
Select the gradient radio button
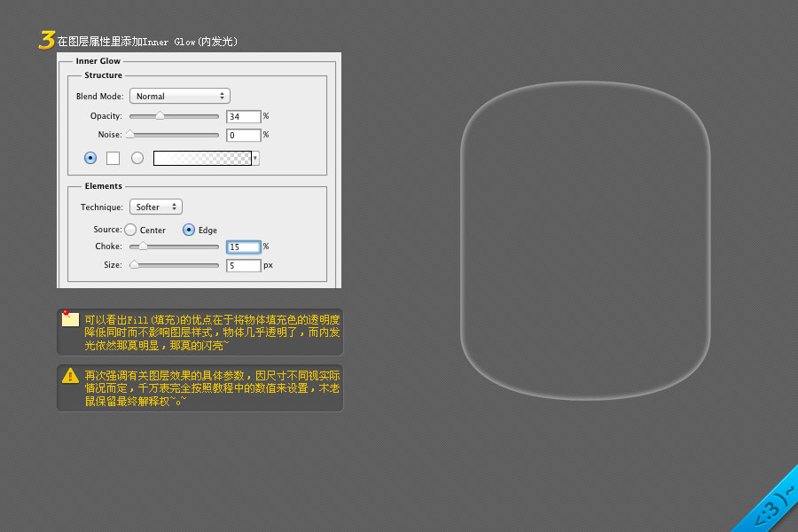coord(137,158)
